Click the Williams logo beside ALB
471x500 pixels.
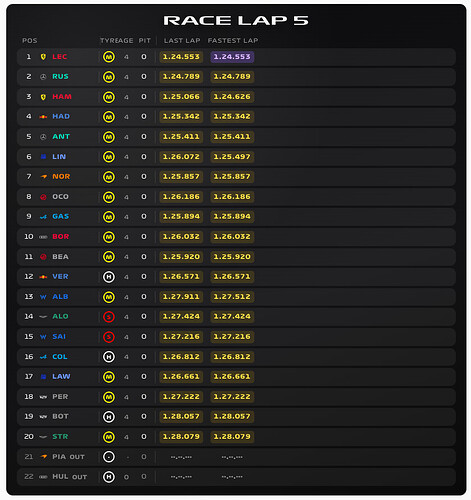tap(43, 297)
